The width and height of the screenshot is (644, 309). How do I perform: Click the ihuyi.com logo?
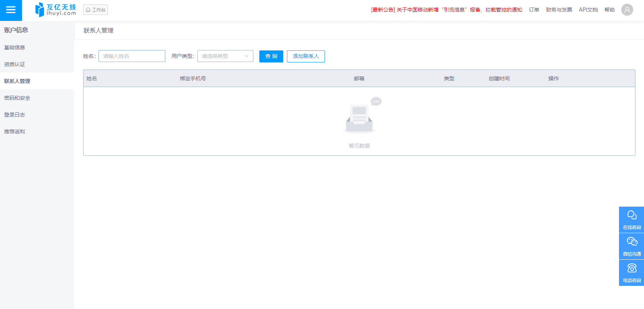(x=55, y=10)
